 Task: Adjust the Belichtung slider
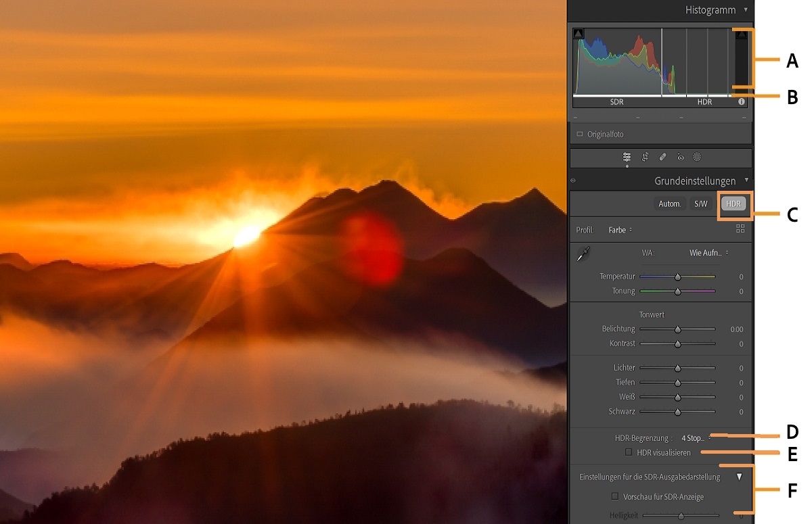pyautogui.click(x=677, y=329)
